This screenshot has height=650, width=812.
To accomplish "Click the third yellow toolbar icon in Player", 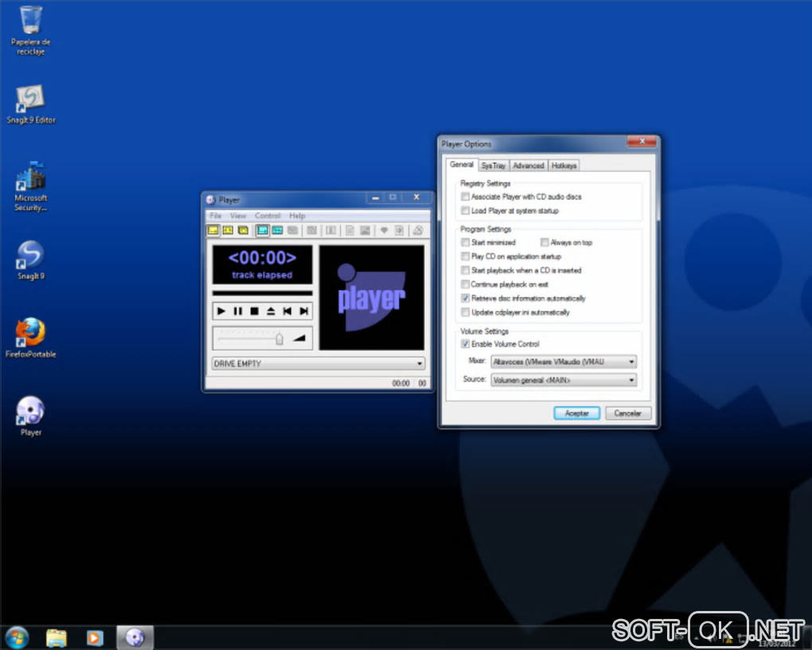I will click(243, 230).
